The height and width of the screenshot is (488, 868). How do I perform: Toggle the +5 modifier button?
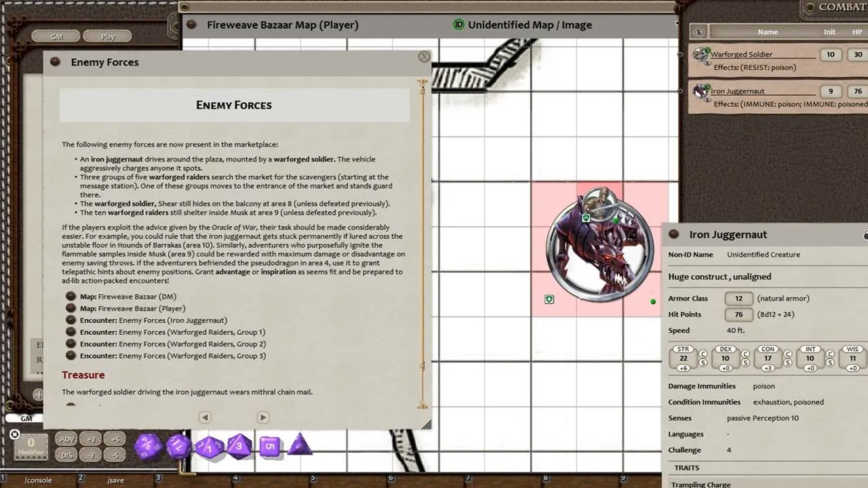point(115,439)
